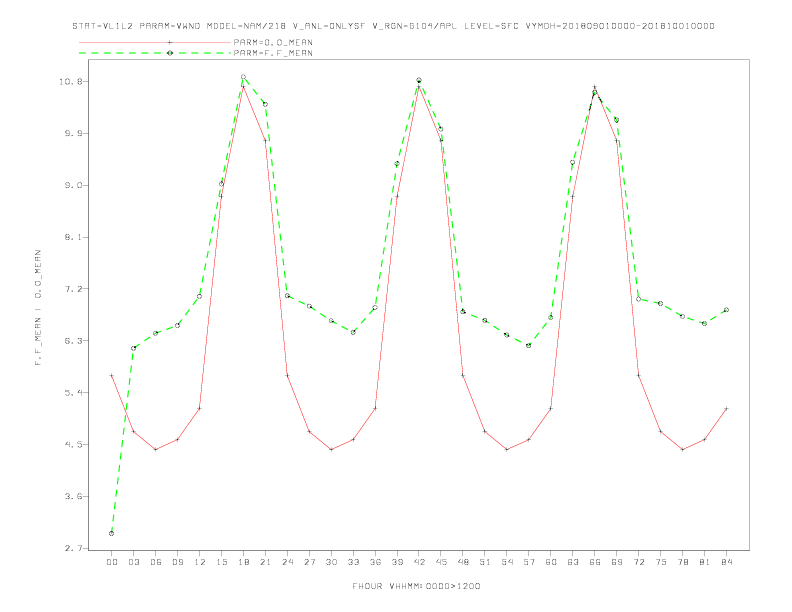
Task: Click the chart title line starting STAT-VLIL2
Action: coord(393,26)
